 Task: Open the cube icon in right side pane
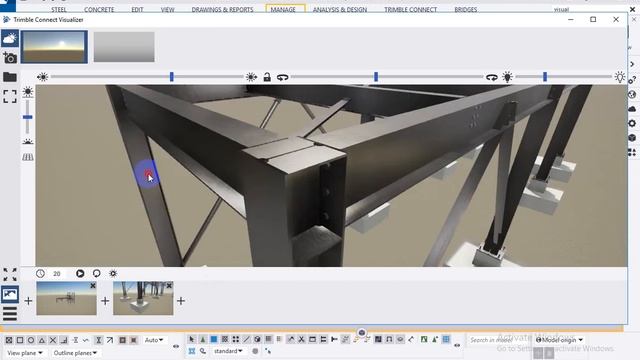point(632,138)
